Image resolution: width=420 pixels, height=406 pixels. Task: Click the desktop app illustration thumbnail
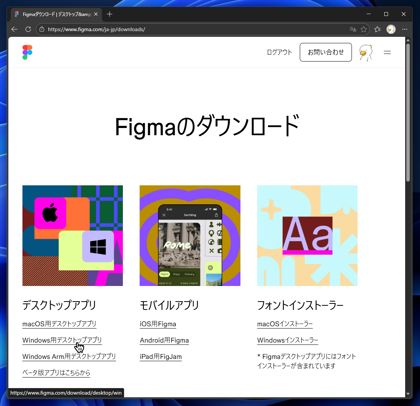73,236
